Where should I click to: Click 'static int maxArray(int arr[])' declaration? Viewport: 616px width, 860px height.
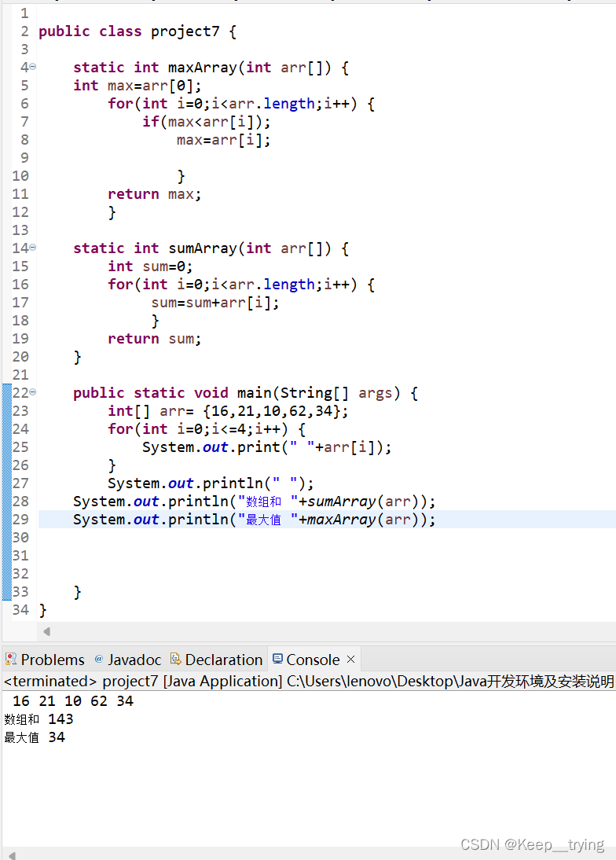coord(211,68)
